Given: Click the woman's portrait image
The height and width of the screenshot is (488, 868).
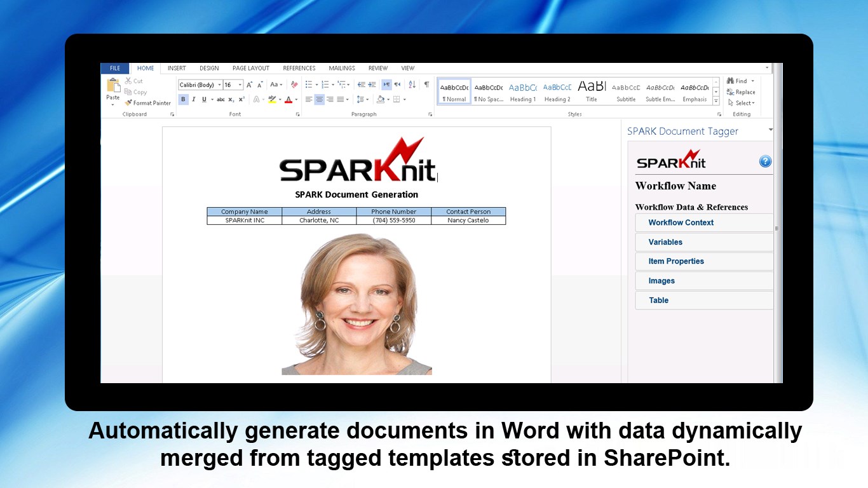Looking at the screenshot, I should (357, 304).
